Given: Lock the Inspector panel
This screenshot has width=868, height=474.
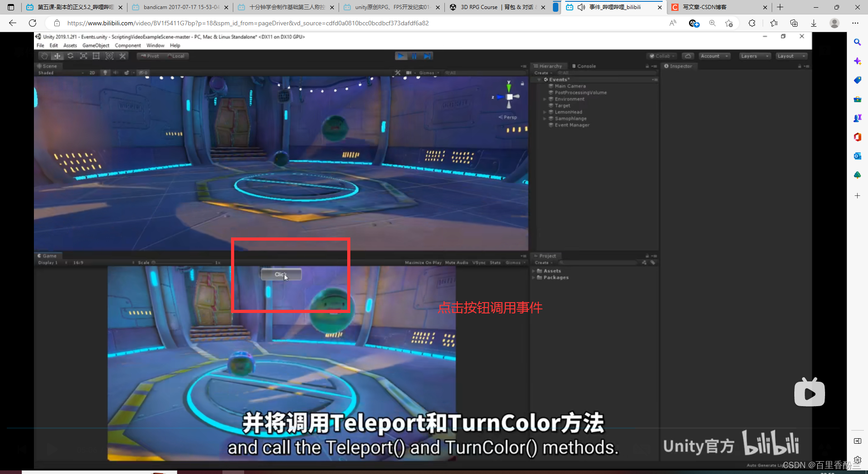Looking at the screenshot, I should click(x=799, y=66).
